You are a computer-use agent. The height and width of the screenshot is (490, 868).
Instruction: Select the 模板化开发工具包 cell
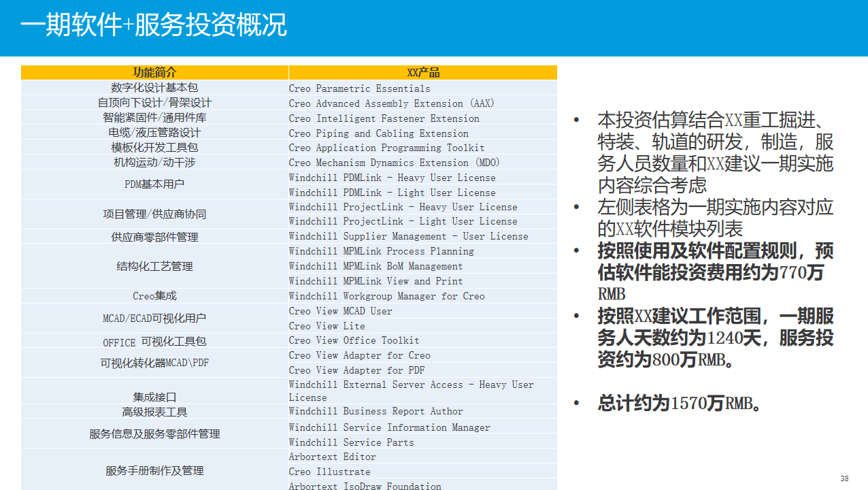(154, 148)
